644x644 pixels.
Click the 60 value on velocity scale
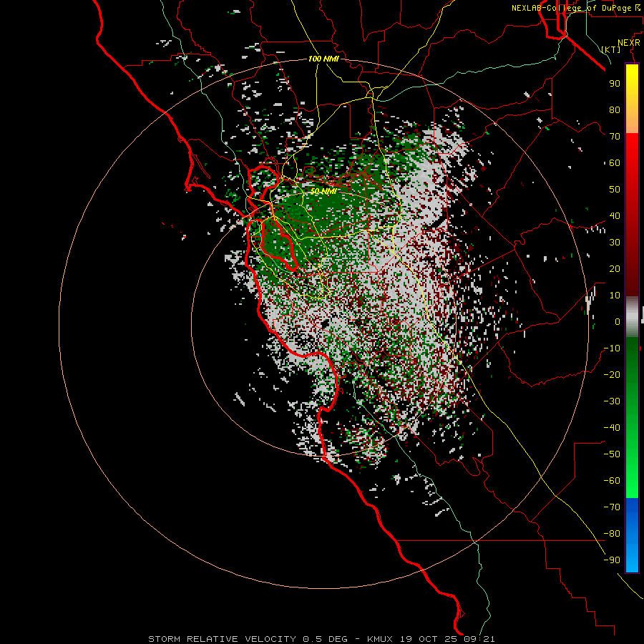pos(615,162)
